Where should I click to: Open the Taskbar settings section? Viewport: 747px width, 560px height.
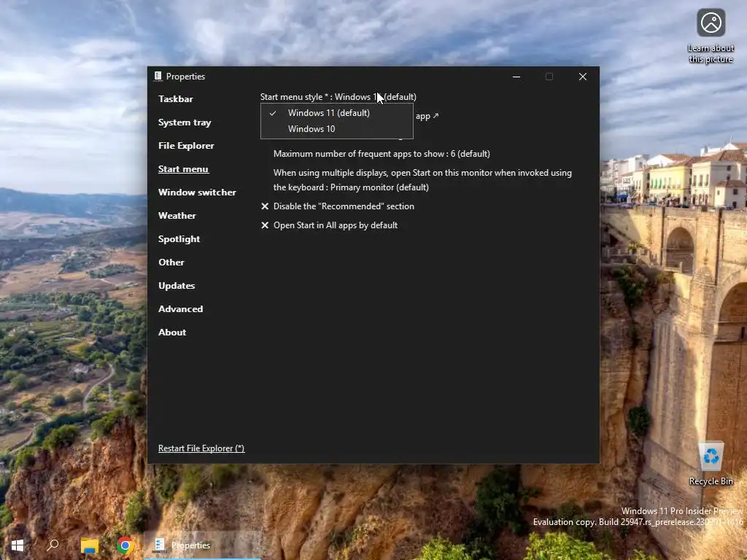tap(176, 99)
